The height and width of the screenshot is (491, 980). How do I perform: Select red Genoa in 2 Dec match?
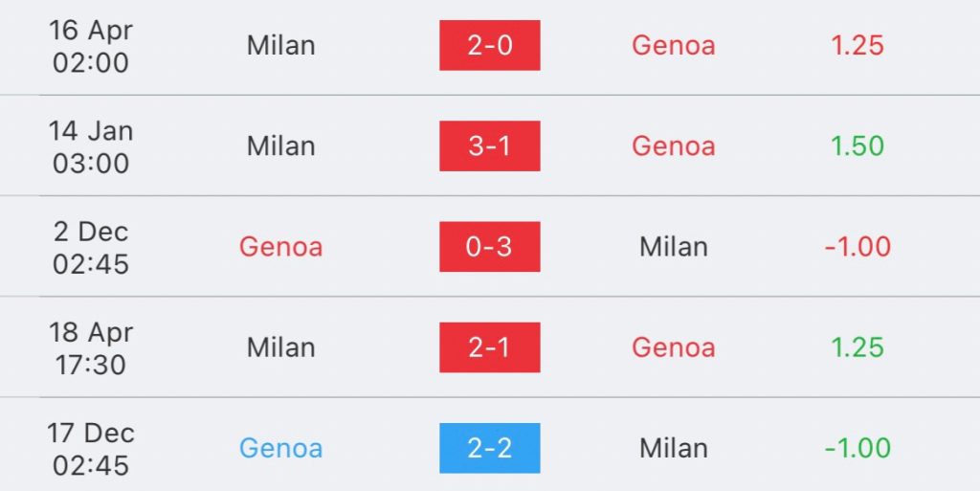coord(280,246)
